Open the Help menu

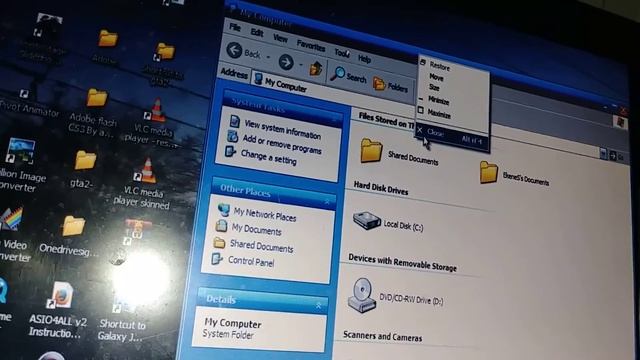(x=364, y=59)
